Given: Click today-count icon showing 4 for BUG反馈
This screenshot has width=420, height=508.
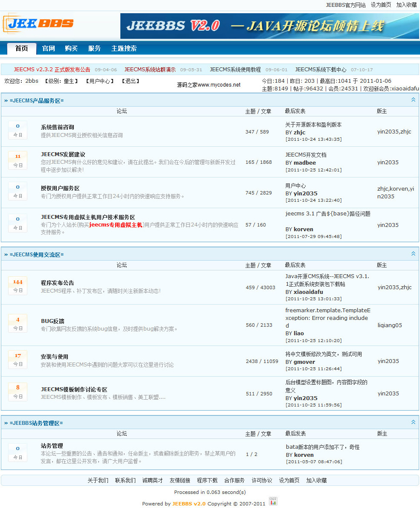Looking at the screenshot, I should (x=17, y=324).
